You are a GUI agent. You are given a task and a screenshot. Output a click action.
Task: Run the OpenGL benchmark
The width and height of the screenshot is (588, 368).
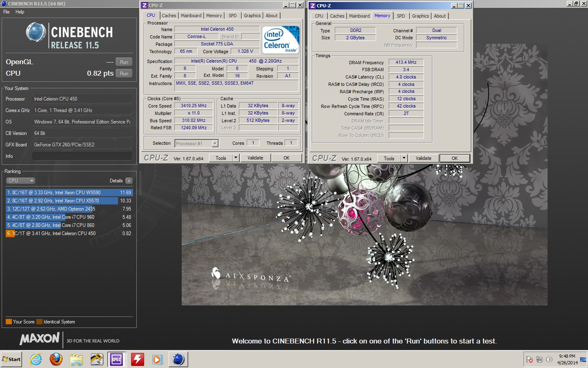point(124,62)
